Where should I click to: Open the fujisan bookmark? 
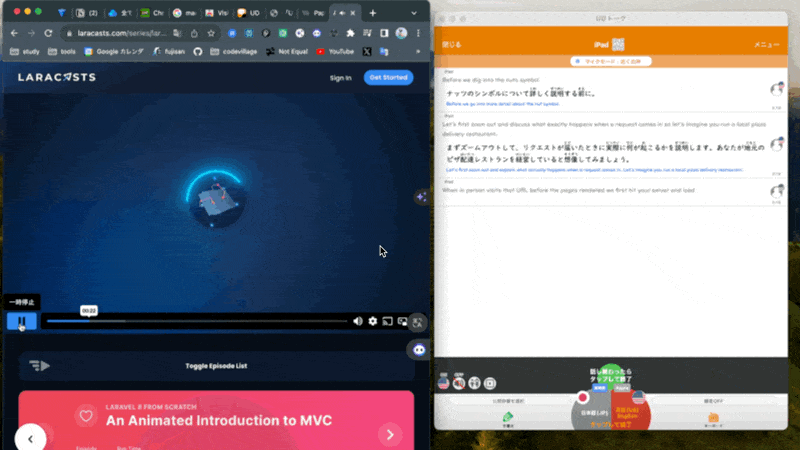169,52
